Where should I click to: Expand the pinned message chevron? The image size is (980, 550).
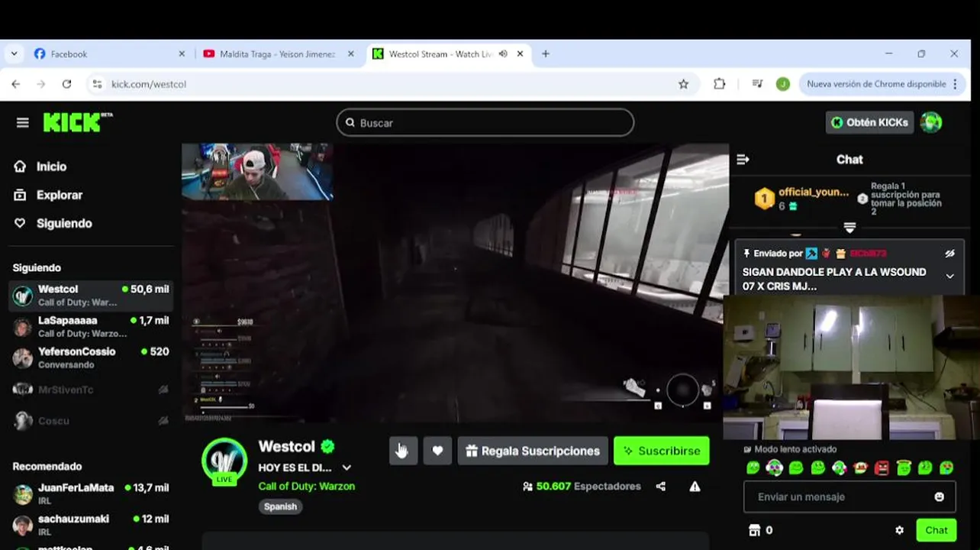[x=949, y=276]
